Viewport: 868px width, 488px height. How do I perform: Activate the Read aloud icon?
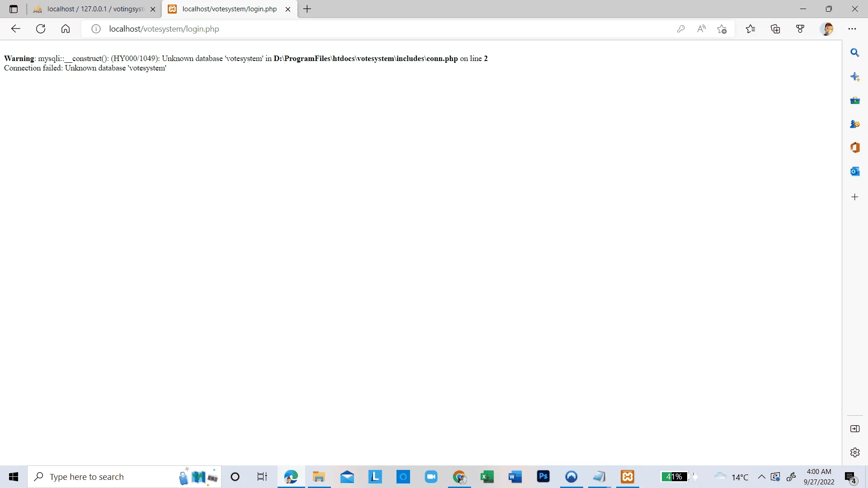[x=701, y=29]
